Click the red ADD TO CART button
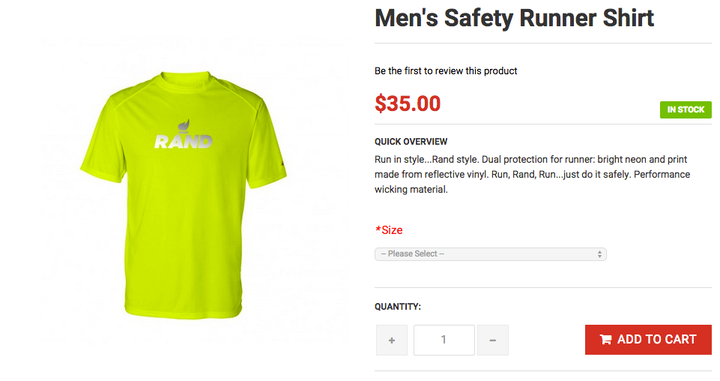Viewport: 720px width, 381px height. pyautogui.click(x=648, y=340)
